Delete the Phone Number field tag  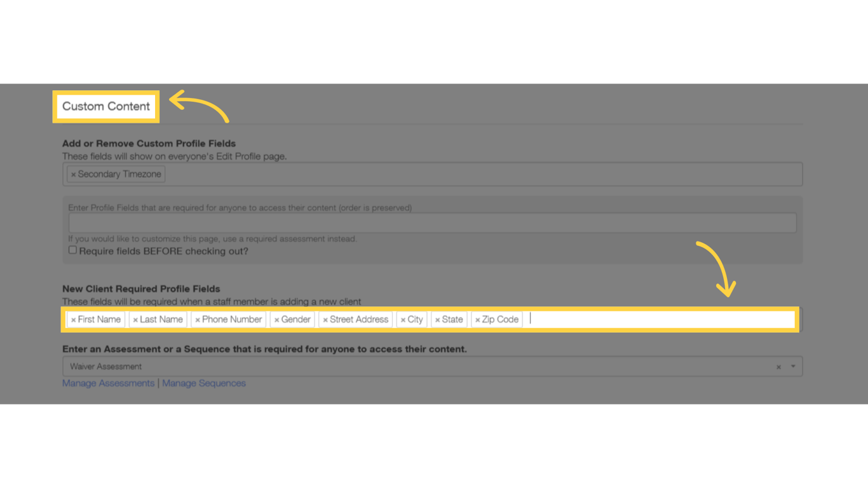pyautogui.click(x=197, y=319)
